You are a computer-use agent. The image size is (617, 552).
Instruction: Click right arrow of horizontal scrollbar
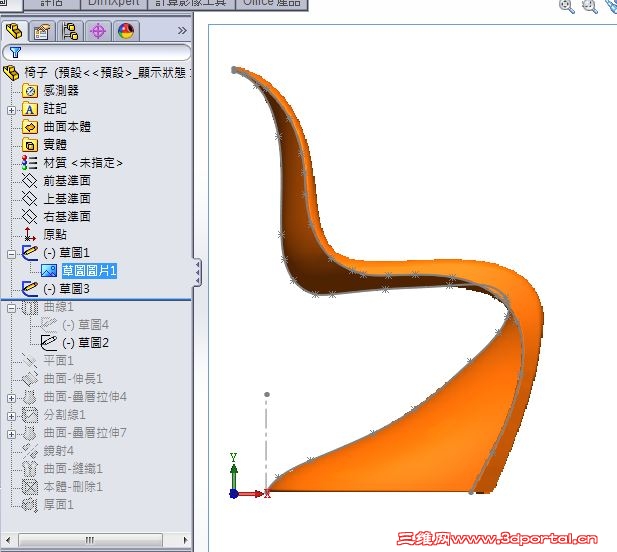(x=185, y=540)
